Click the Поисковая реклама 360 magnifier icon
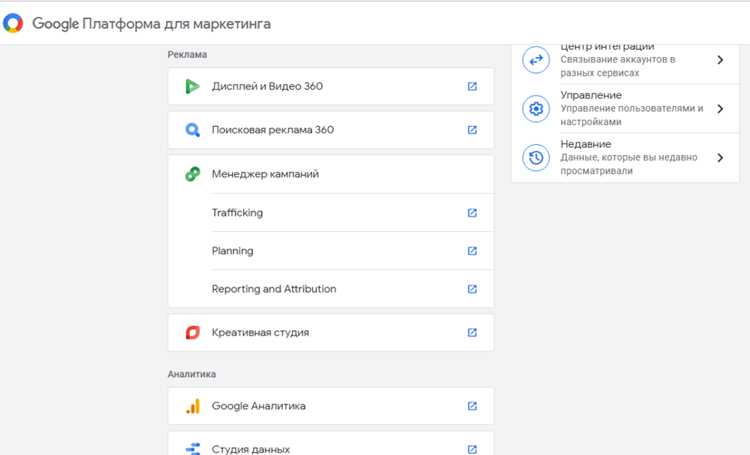 (x=192, y=130)
